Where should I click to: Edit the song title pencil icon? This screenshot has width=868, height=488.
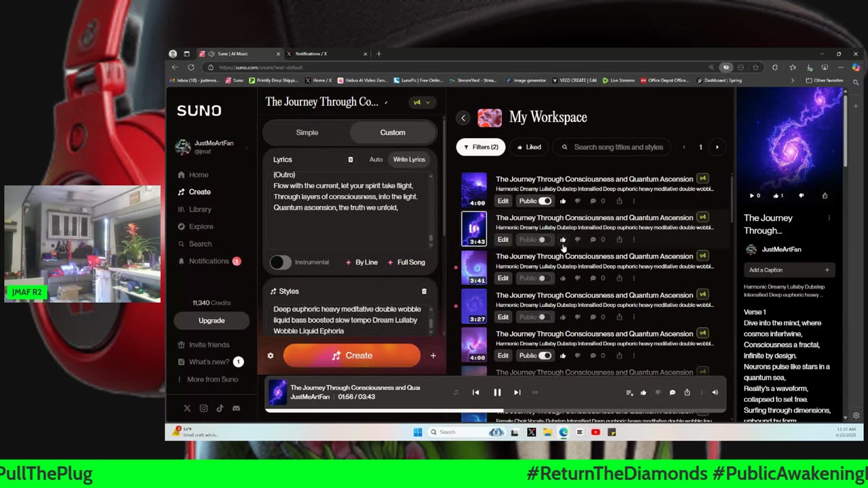click(386, 102)
